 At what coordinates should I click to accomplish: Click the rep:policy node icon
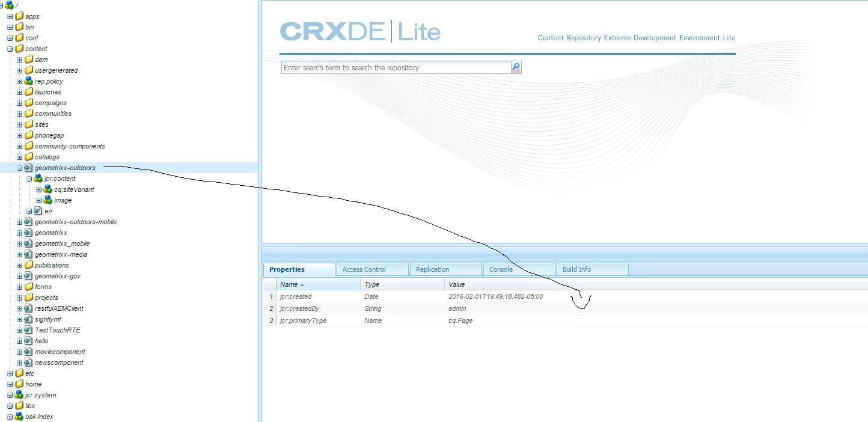tap(29, 81)
